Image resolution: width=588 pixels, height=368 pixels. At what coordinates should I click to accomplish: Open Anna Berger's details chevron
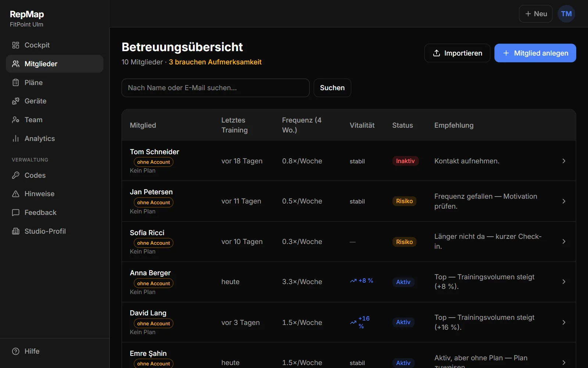coord(564,282)
